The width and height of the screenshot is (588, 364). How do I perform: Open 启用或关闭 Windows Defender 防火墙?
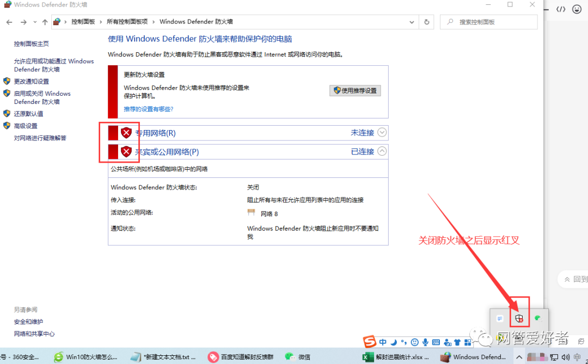42,97
